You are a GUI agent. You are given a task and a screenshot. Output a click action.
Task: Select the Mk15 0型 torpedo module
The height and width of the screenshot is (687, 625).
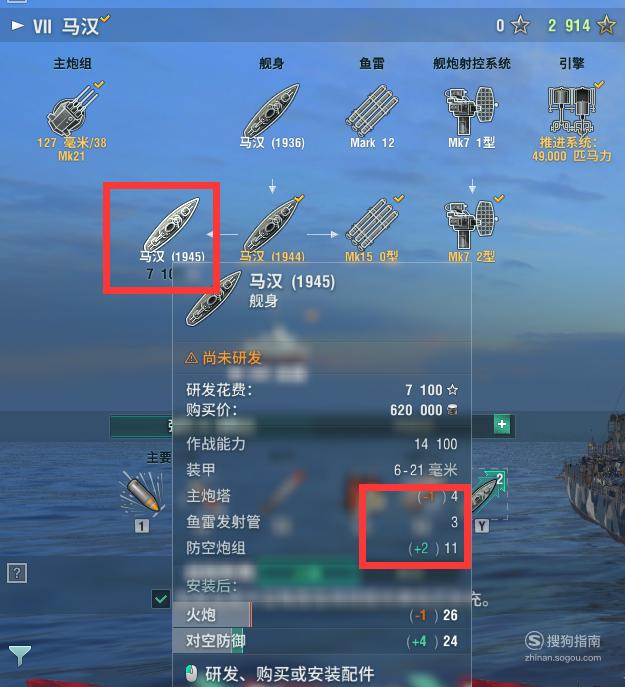coord(372,229)
